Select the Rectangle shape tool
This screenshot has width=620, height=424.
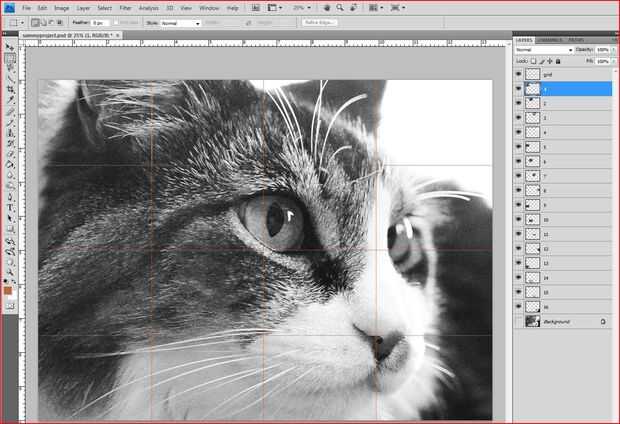(x=10, y=229)
